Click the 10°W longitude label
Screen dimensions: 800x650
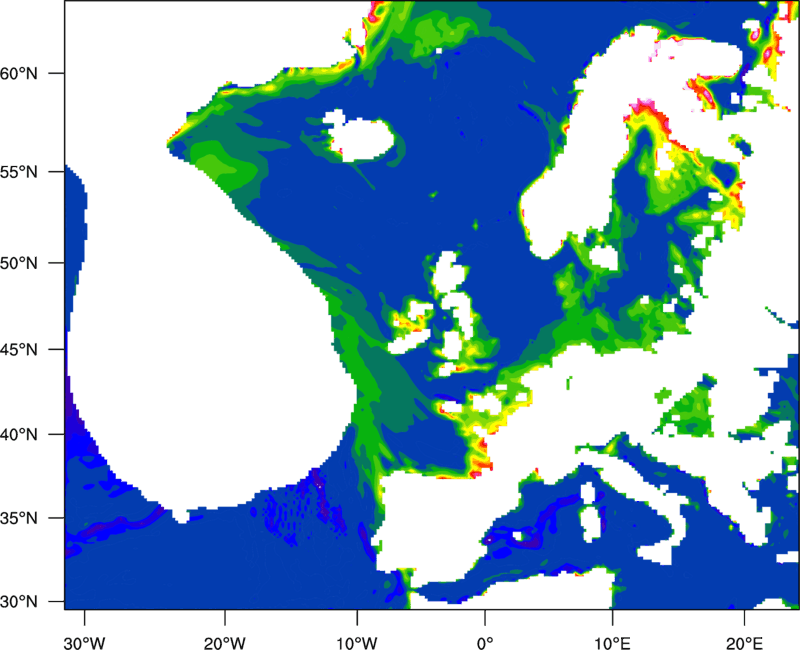(357, 643)
